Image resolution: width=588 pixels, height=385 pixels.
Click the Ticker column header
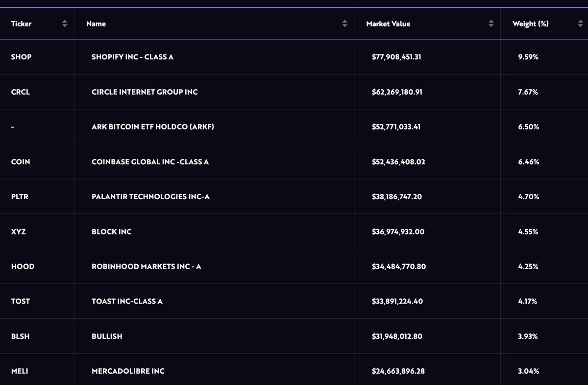click(x=21, y=24)
